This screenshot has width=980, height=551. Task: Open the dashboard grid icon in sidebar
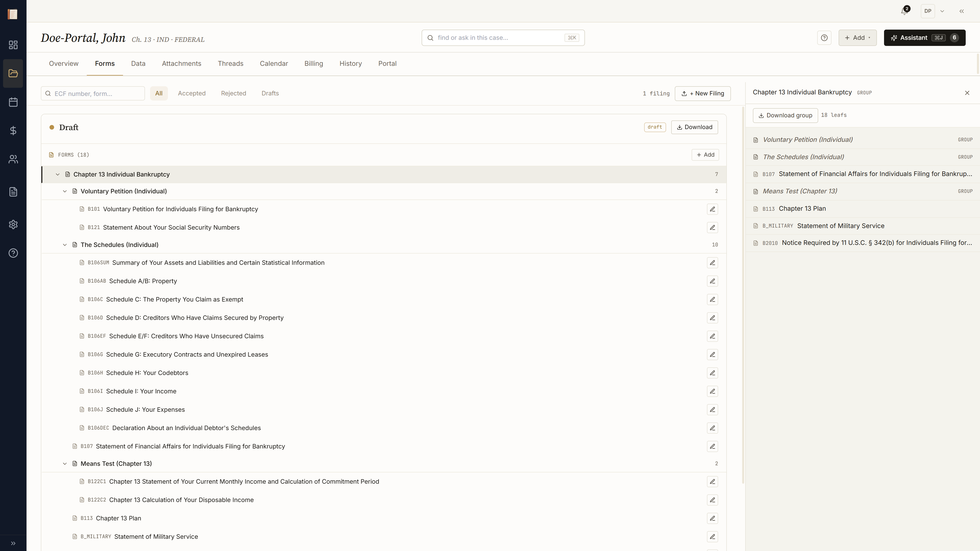[x=13, y=45]
